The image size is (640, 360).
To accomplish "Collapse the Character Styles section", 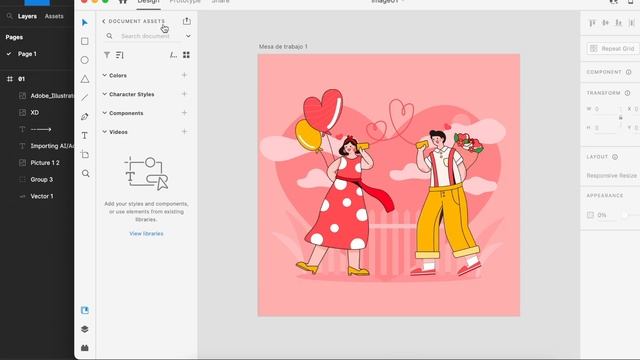I will [104, 94].
